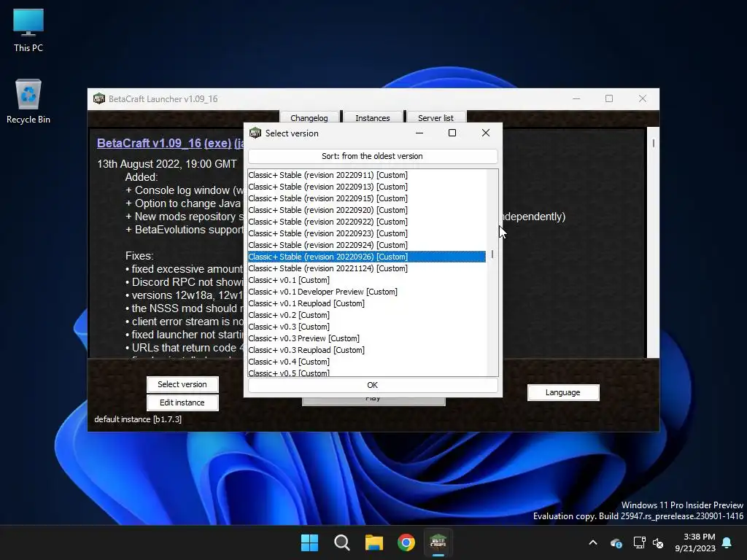
Task: Click network display tray icon
Action: (639, 542)
